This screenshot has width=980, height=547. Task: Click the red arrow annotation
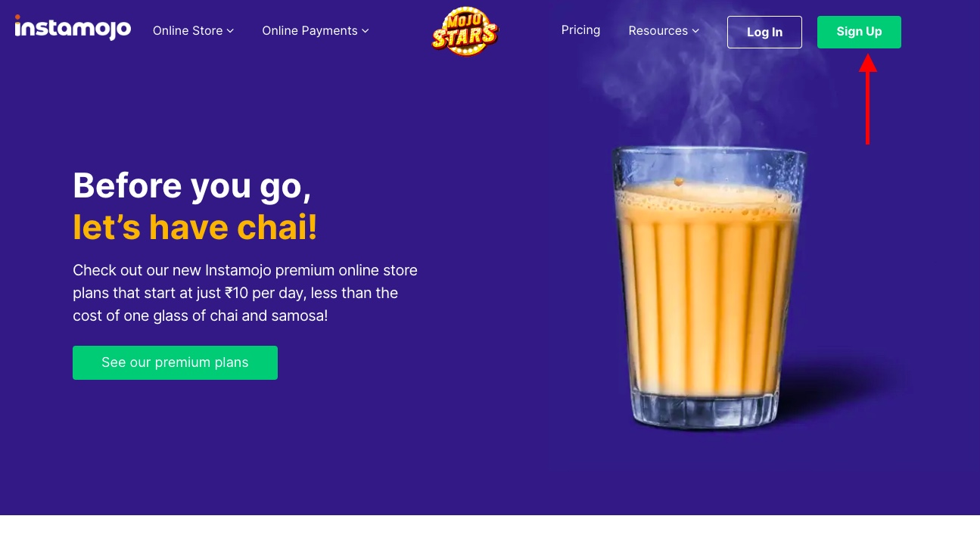point(867,99)
